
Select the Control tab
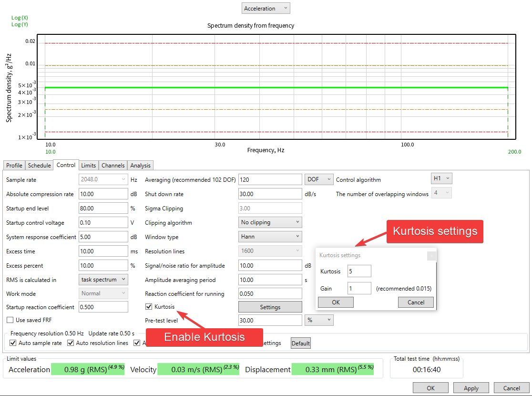66,165
